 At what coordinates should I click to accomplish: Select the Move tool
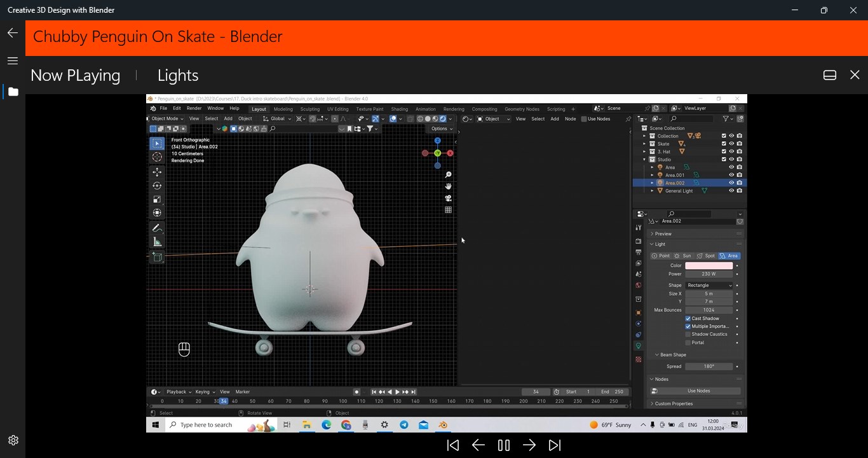point(156,170)
